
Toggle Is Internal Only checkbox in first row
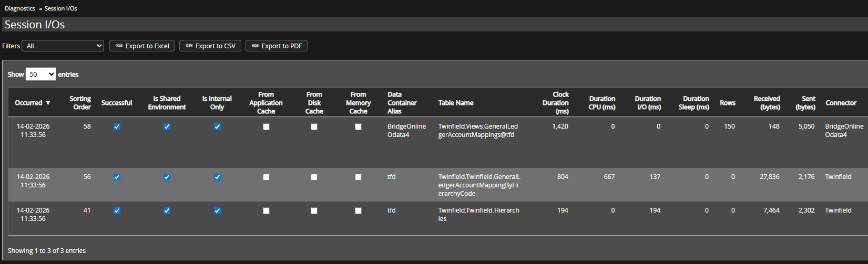(x=217, y=127)
